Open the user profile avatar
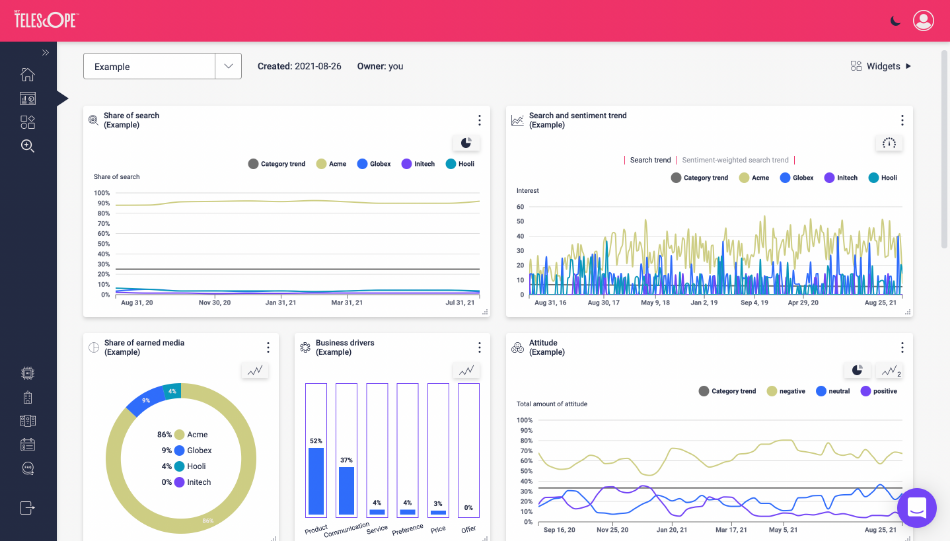The height and width of the screenshot is (541, 950). click(923, 21)
